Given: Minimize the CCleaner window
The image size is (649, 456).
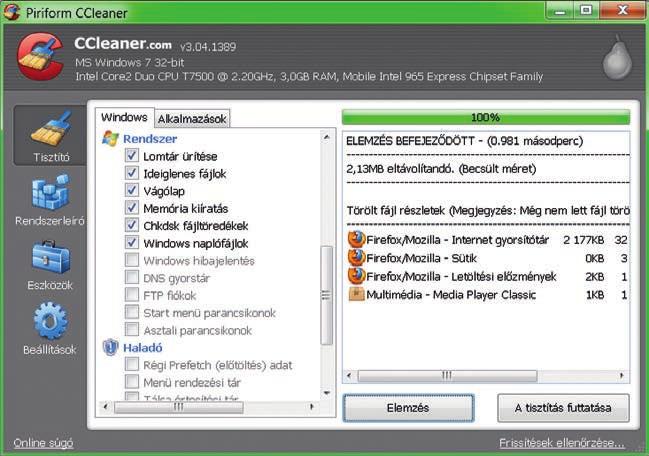Looking at the screenshot, I should [x=560, y=10].
